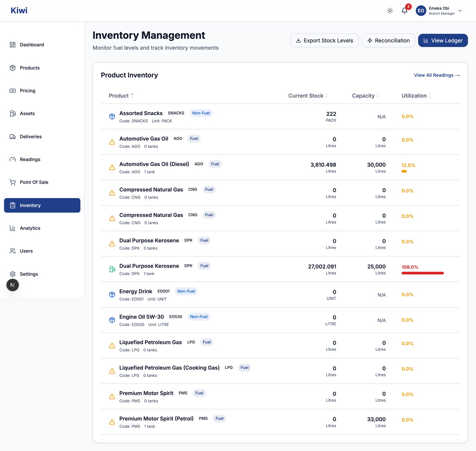Click the ED001 code label beside Energy Drink
Image resolution: width=476 pixels, height=451 pixels.
point(163,291)
